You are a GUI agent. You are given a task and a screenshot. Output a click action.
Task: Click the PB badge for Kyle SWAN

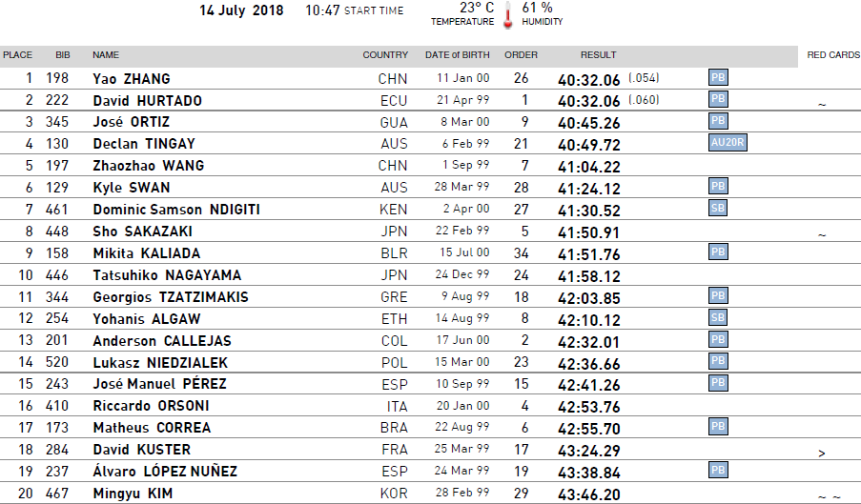(718, 186)
